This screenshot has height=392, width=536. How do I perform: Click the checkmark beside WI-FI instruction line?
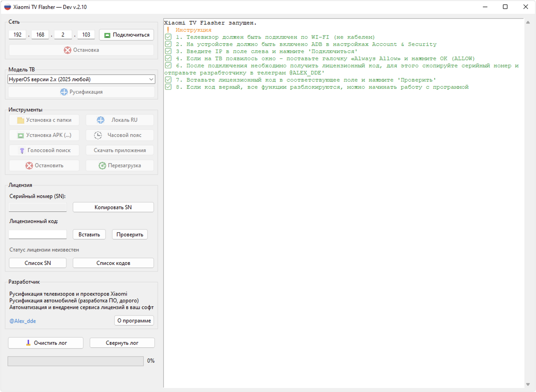(168, 37)
